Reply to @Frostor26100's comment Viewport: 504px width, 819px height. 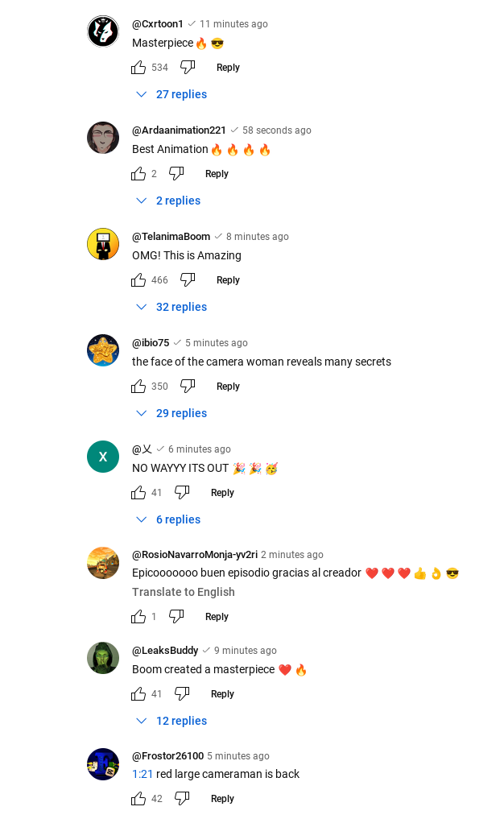[x=222, y=799]
